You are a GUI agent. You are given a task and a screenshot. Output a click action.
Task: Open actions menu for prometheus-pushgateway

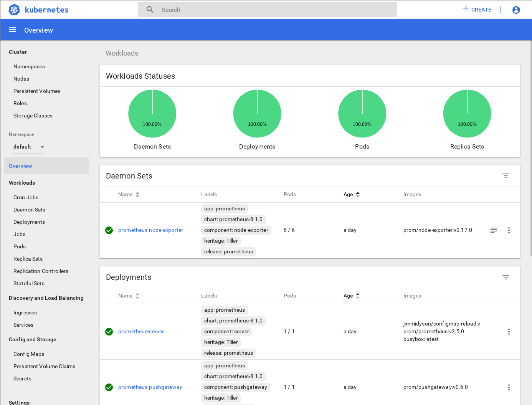(x=509, y=387)
